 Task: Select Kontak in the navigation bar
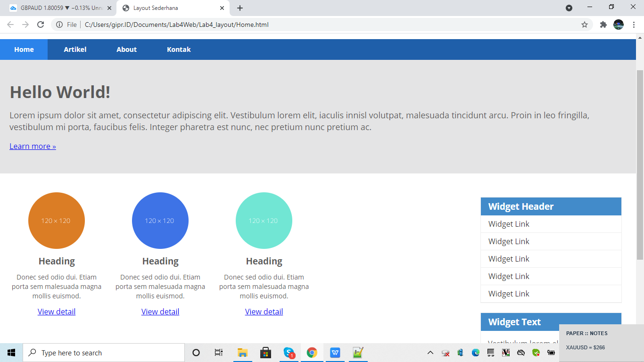point(179,49)
